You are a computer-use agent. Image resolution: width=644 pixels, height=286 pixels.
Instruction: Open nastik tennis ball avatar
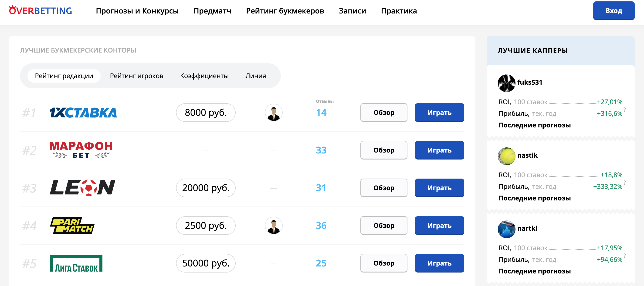(x=506, y=156)
